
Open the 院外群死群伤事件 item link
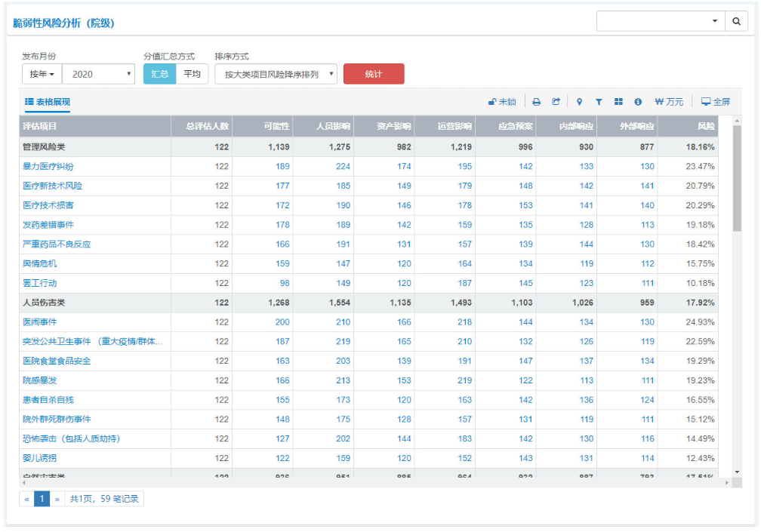tap(57, 419)
